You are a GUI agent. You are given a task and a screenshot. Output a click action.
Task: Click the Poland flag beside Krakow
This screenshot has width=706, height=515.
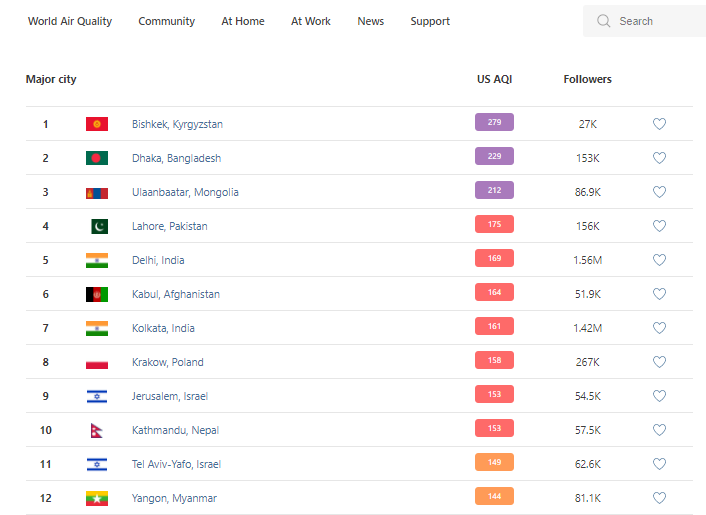tap(96, 362)
